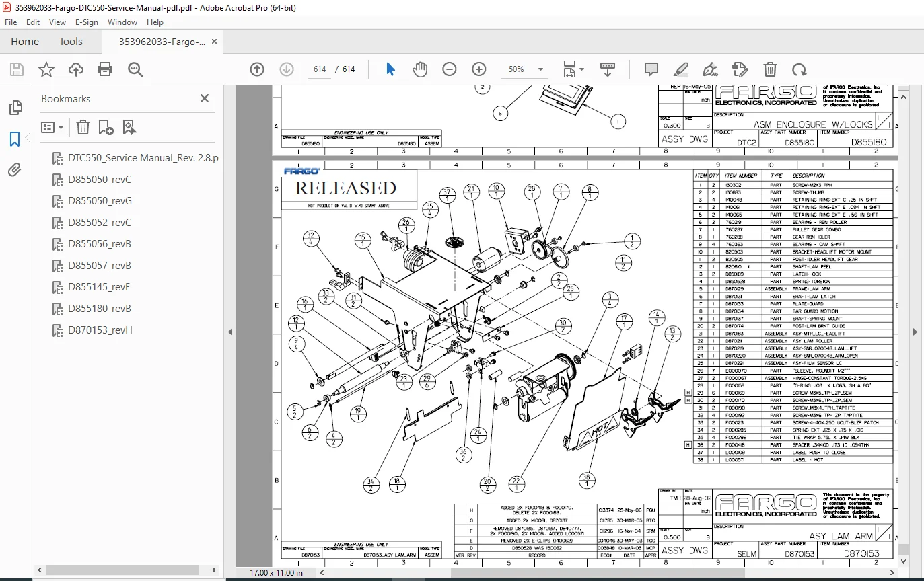The width and height of the screenshot is (924, 581).
Task: Click the current page number field
Action: tap(320, 69)
